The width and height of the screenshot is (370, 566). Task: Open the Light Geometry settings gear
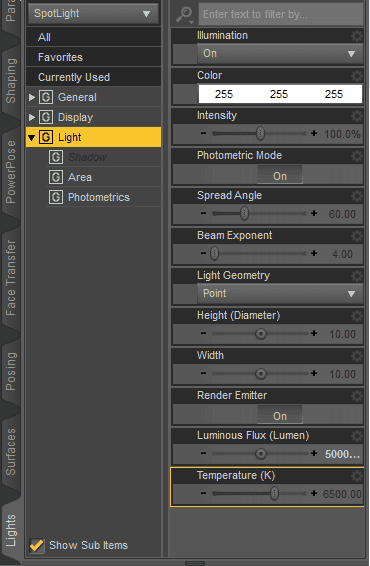[357, 276]
